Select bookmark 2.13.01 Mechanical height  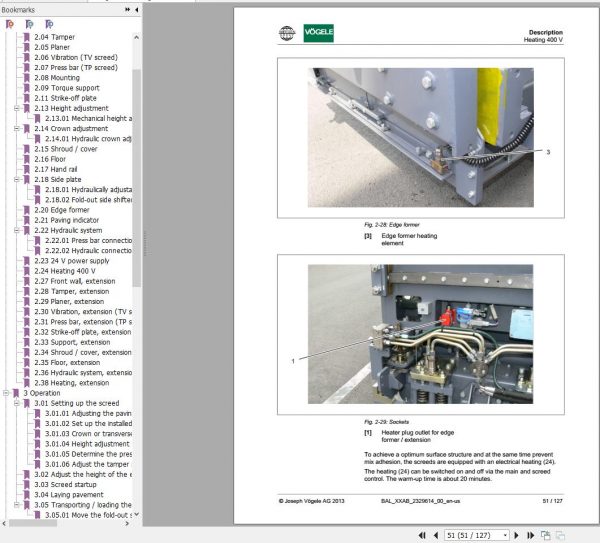pos(88,119)
